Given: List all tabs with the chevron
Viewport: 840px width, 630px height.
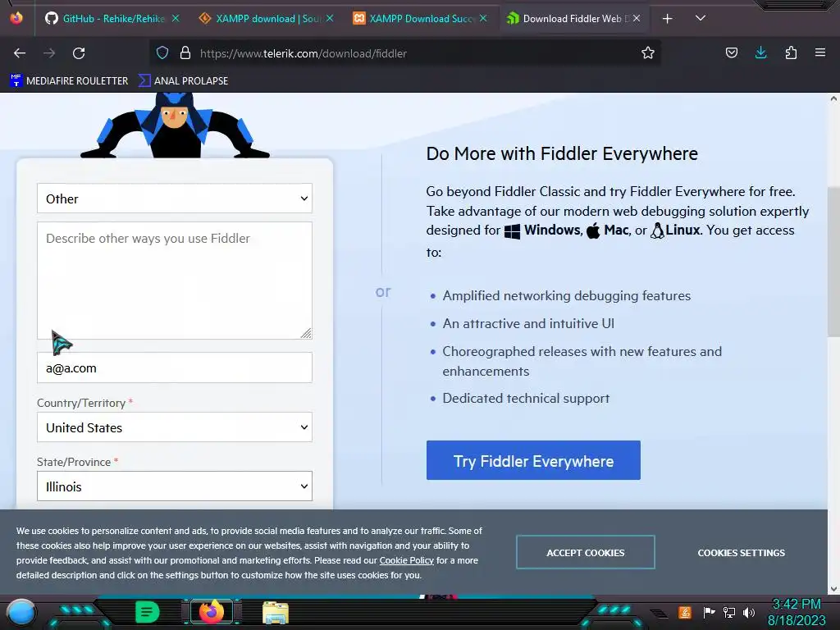Looking at the screenshot, I should (x=701, y=19).
